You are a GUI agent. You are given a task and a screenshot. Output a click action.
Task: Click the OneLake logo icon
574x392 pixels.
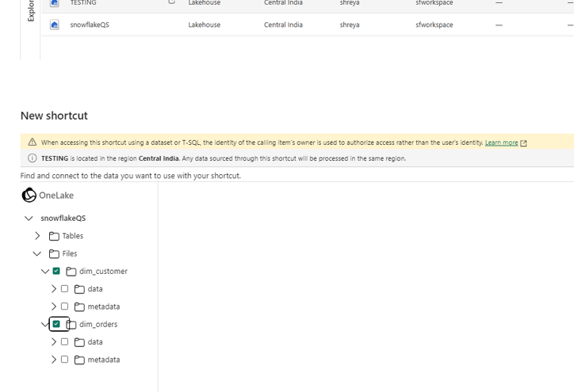pos(29,195)
